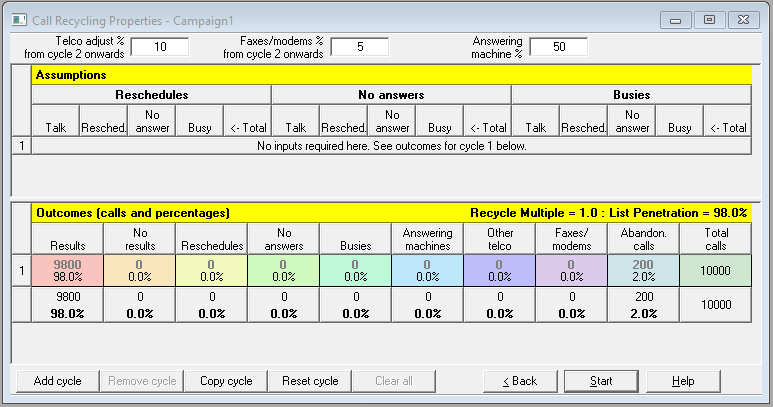Select row 1 header in Outcomes table
The height and width of the screenshot is (407, 773).
click(21, 270)
